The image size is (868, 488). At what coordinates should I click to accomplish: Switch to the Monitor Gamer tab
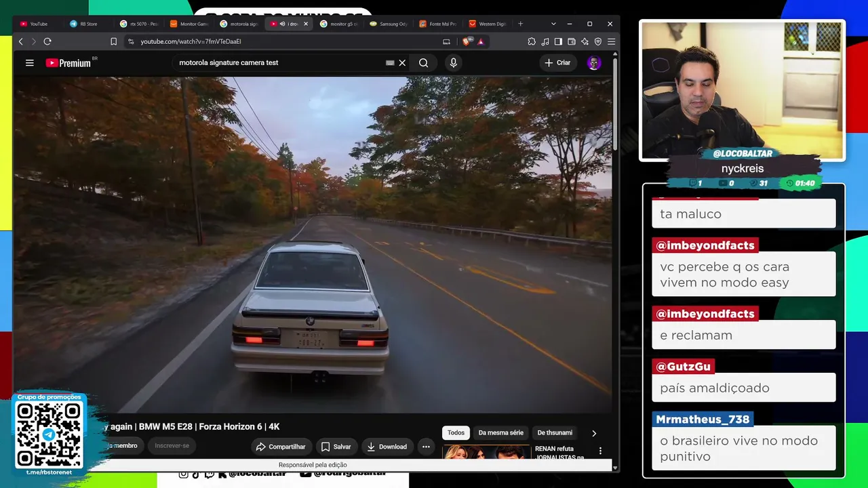pyautogui.click(x=189, y=24)
